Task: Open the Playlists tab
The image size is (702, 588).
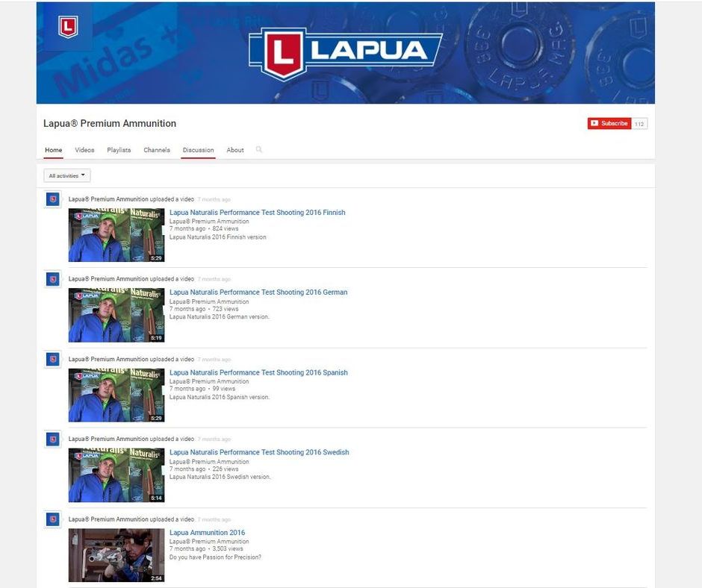Action: (x=119, y=150)
